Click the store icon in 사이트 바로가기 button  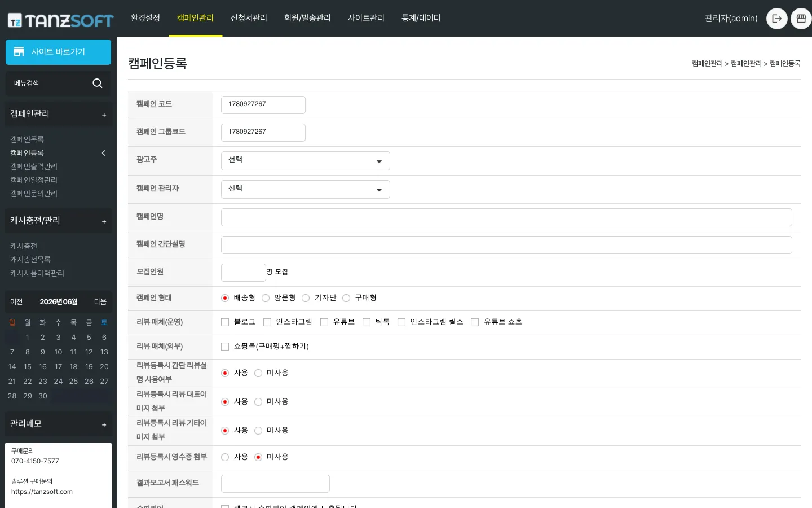coord(19,52)
